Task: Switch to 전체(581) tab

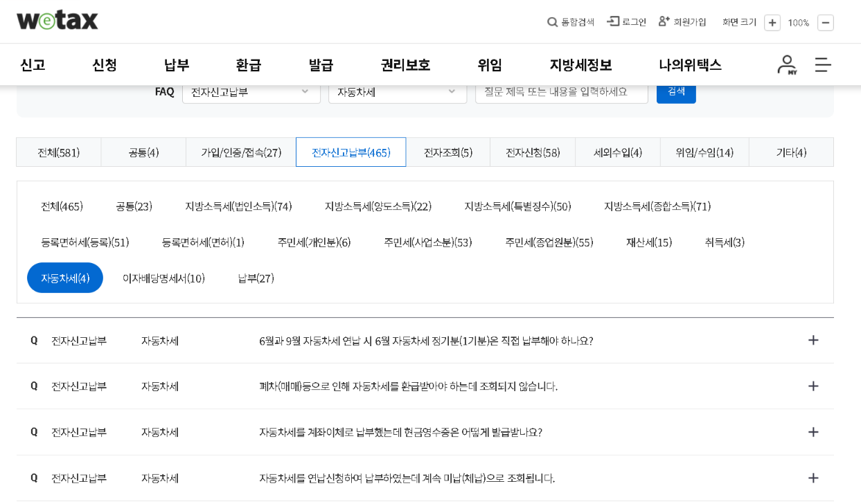Action: click(59, 152)
